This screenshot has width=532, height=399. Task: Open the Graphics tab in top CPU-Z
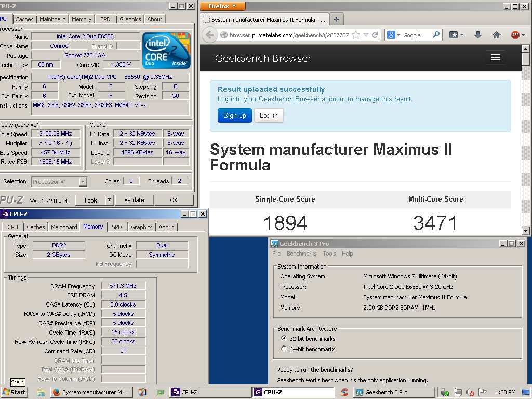130,19
